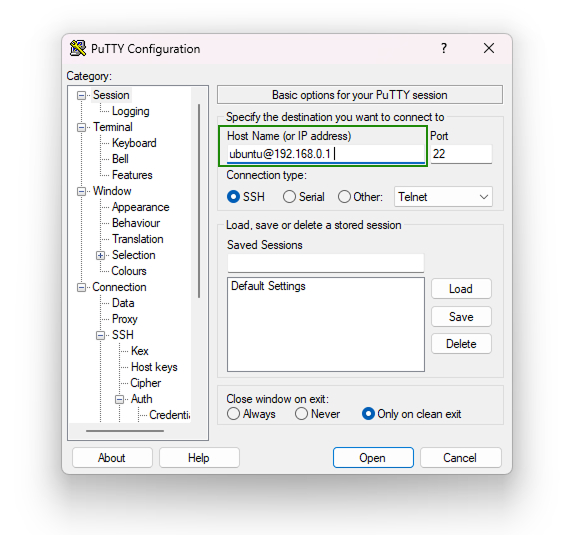Open the Cipher category
568x535 pixels.
(x=146, y=383)
